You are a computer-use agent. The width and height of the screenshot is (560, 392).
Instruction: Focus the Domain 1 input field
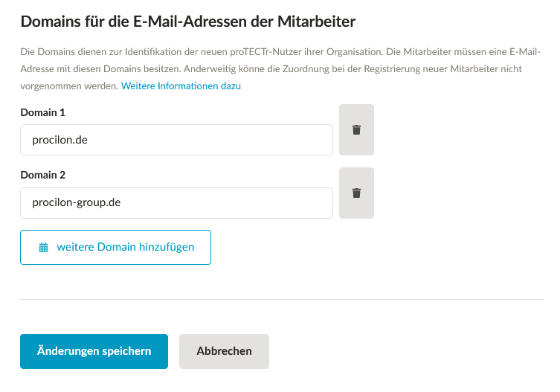176,140
